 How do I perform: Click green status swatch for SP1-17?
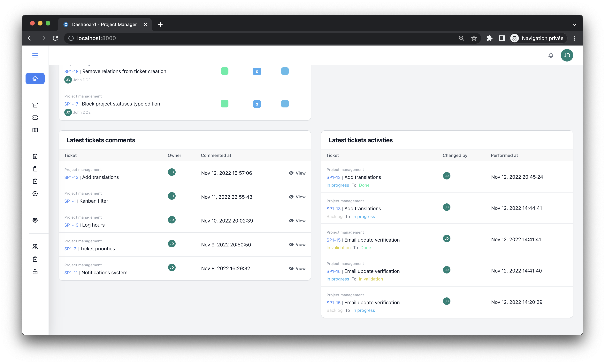(x=224, y=104)
